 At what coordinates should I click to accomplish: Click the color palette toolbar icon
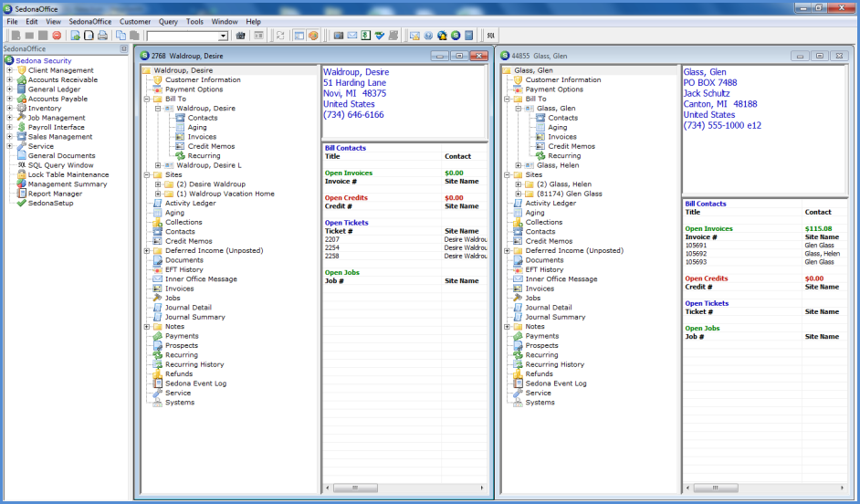(312, 36)
